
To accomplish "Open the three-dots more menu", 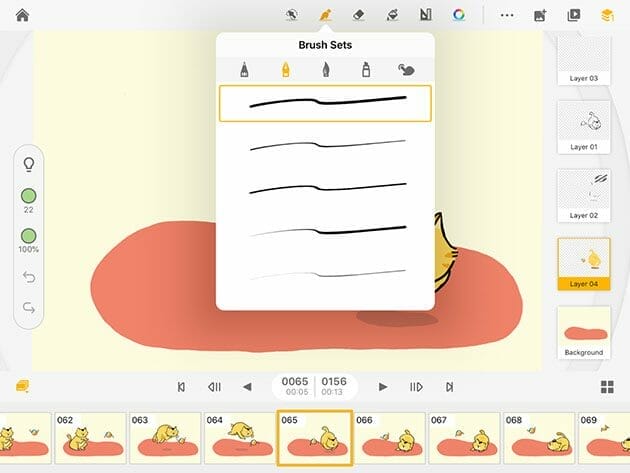I will coord(507,15).
